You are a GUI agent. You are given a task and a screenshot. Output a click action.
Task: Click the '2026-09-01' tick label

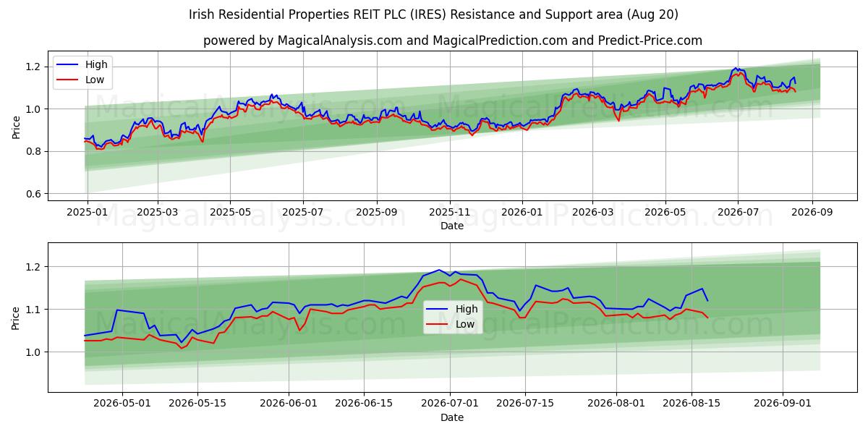(784, 403)
